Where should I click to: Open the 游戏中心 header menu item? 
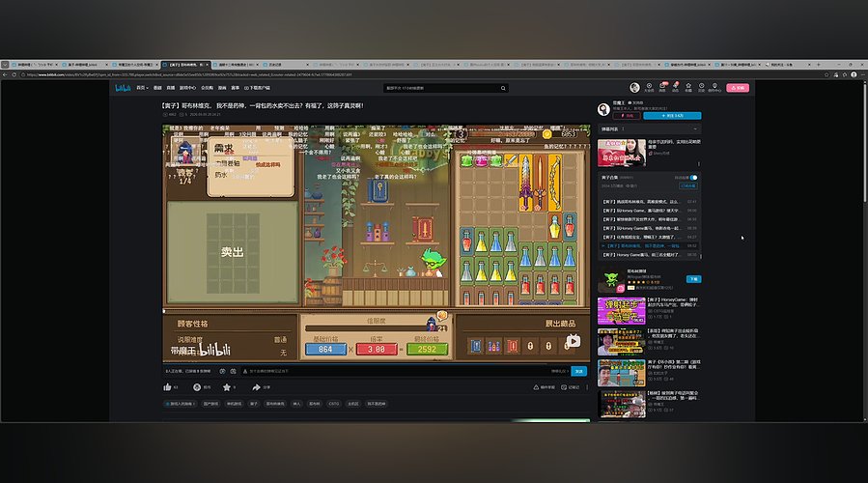187,88
